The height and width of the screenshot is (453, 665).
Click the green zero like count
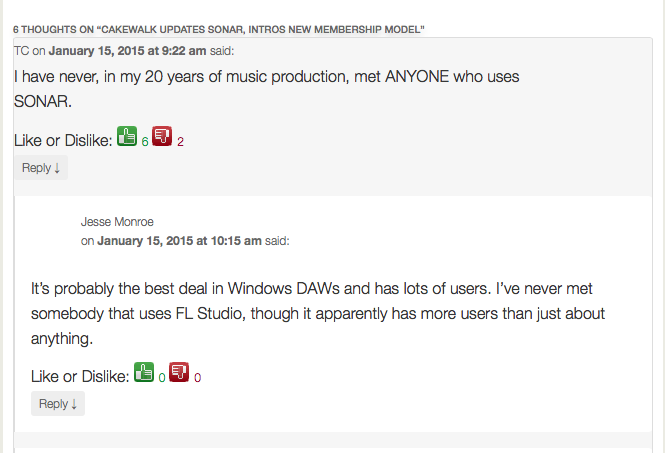[162, 378]
